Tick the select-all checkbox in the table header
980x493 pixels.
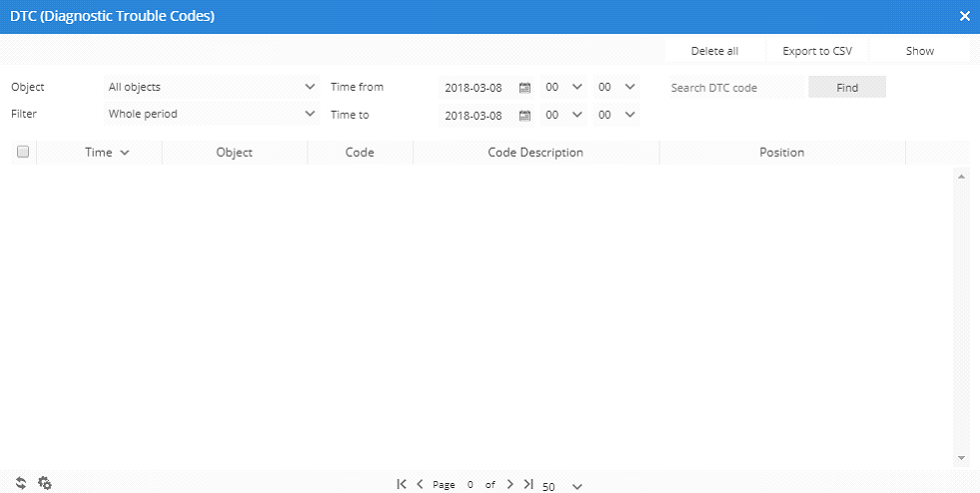click(x=23, y=153)
